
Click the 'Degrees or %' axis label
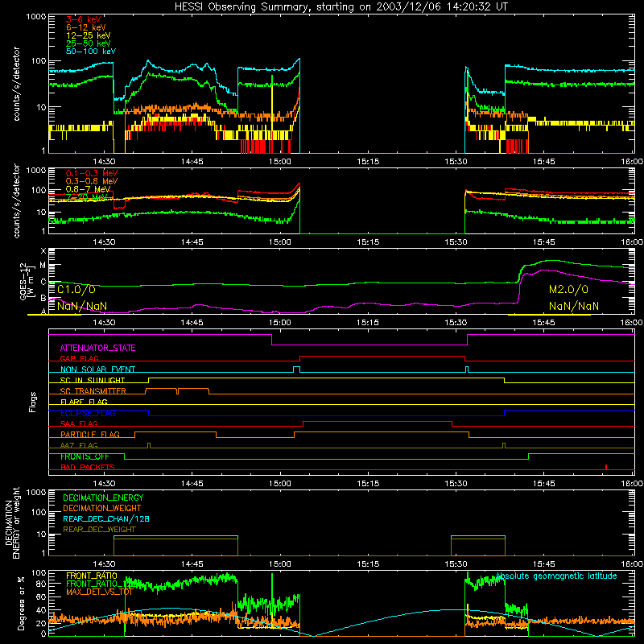pos(22,603)
